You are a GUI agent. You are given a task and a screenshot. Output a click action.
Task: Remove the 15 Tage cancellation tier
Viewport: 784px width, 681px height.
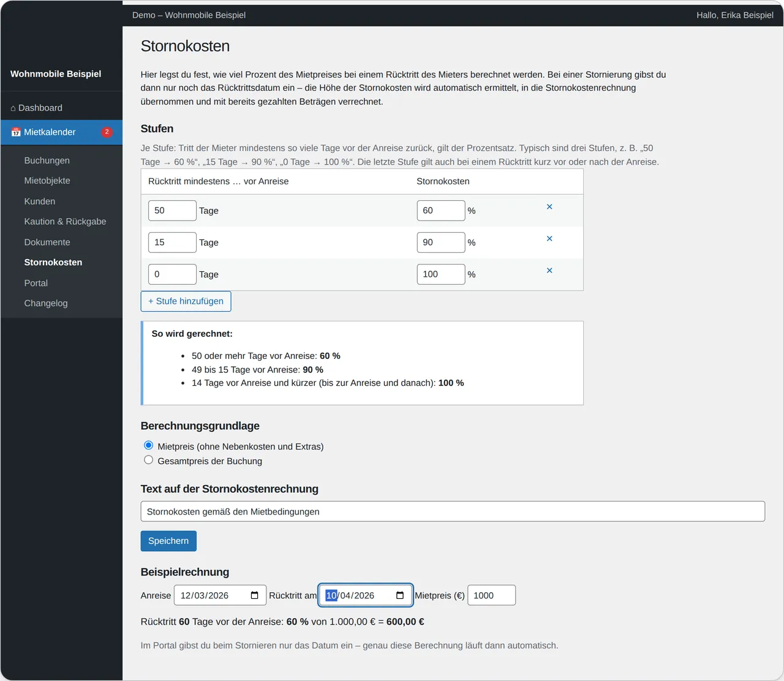[x=549, y=239]
